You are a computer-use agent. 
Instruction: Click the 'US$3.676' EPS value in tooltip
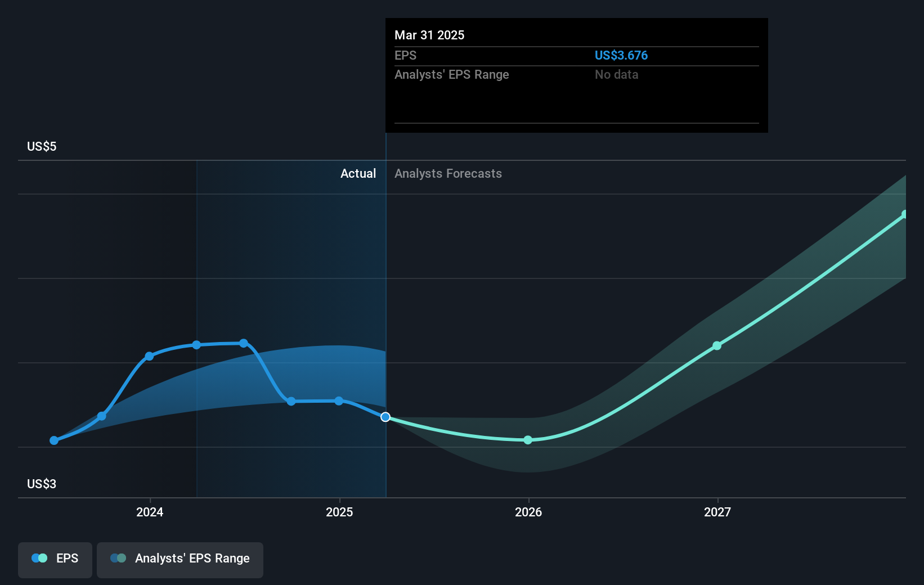[x=621, y=55]
